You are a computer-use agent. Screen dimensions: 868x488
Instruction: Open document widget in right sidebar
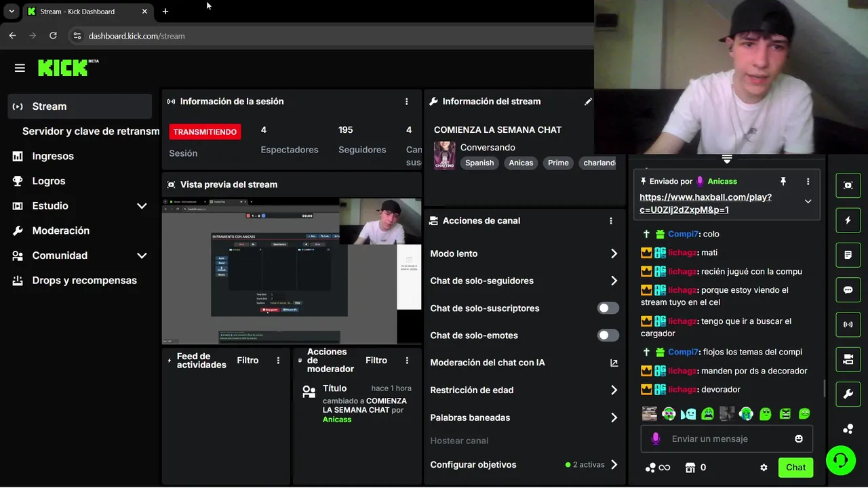coord(848,255)
